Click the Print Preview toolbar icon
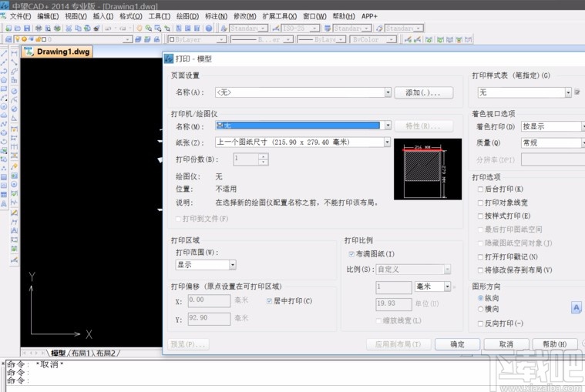The image size is (585, 392). coord(48,28)
